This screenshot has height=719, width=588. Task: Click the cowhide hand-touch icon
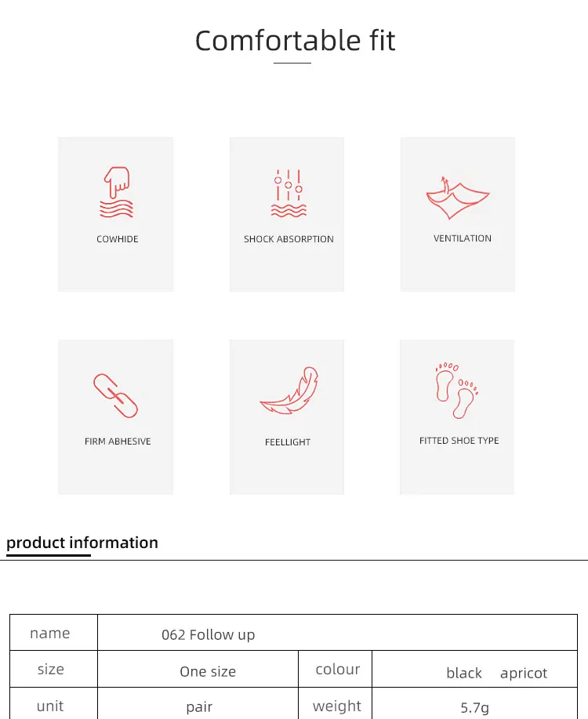coord(117,192)
